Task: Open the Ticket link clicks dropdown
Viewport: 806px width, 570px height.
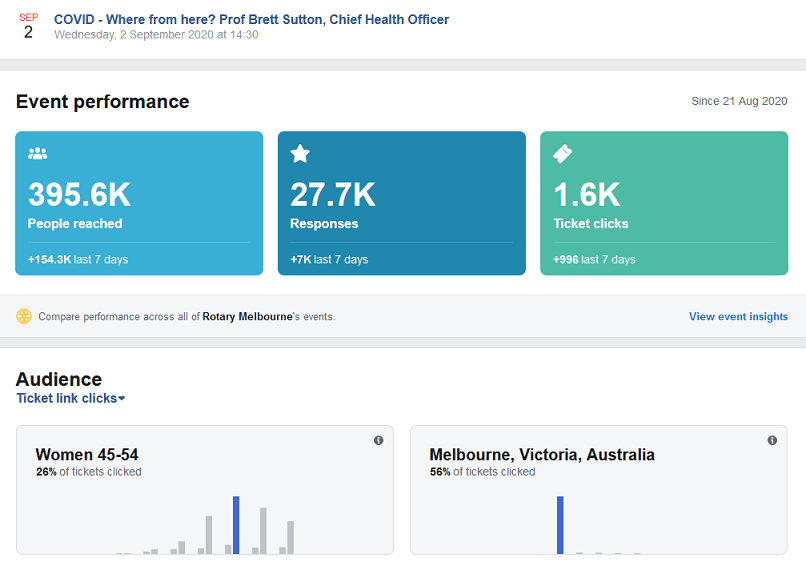Action: [70, 398]
